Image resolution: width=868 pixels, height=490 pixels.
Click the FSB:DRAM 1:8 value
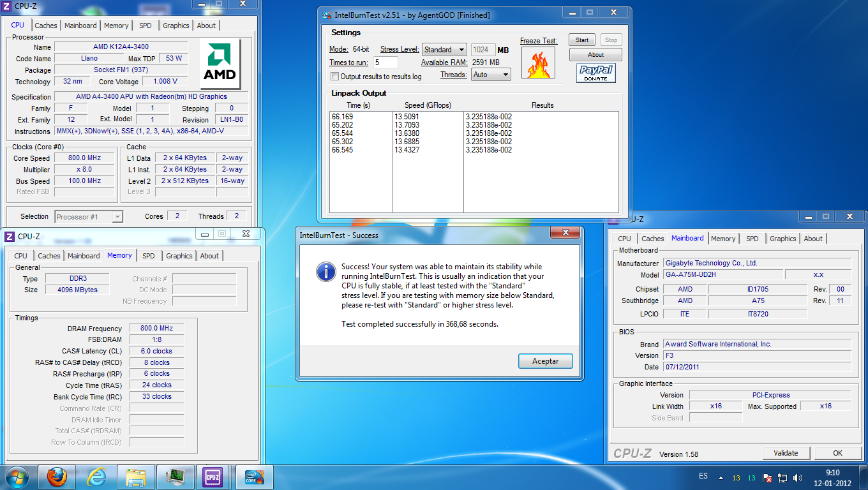[157, 340]
